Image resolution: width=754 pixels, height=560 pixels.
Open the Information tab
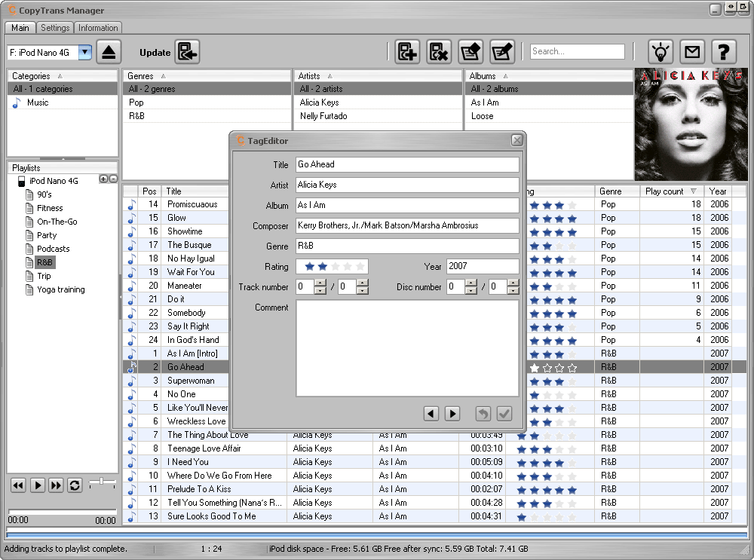coord(98,28)
